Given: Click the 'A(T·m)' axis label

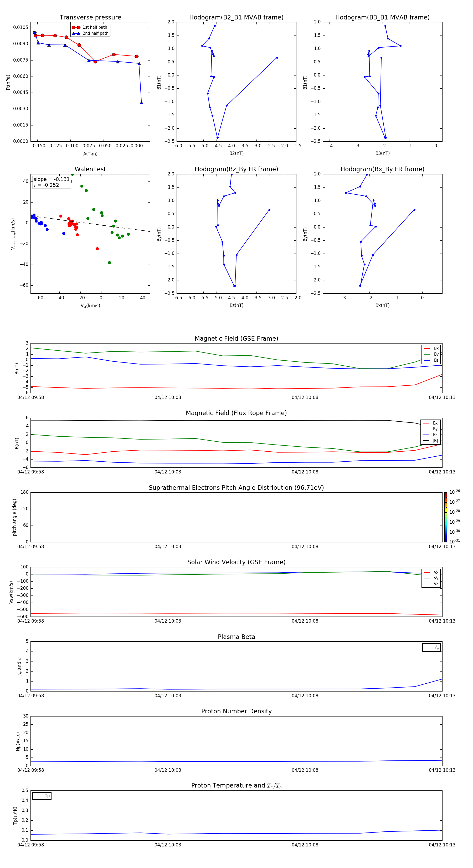Looking at the screenshot, I should pyautogui.click(x=90, y=154).
